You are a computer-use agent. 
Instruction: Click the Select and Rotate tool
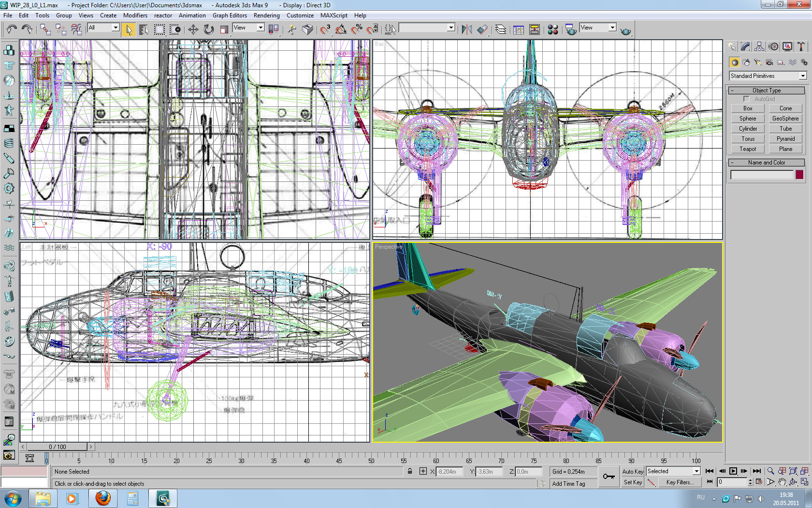coord(208,30)
